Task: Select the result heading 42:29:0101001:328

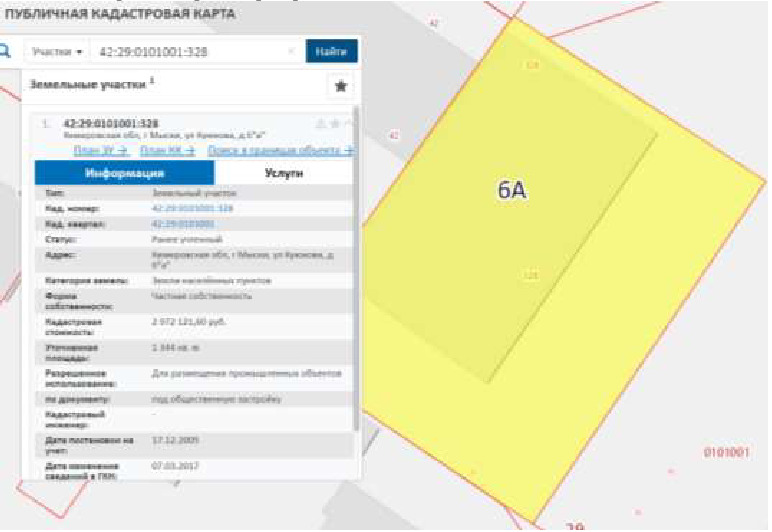Action: coord(110,123)
